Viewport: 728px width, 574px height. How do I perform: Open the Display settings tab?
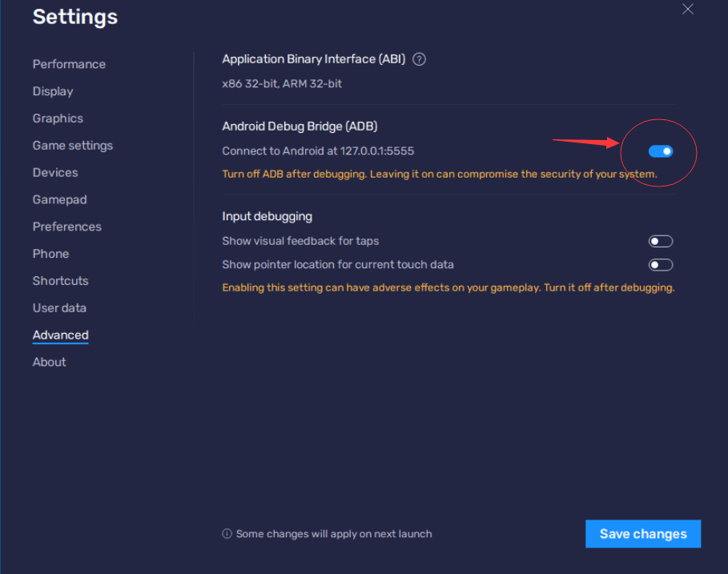click(53, 91)
